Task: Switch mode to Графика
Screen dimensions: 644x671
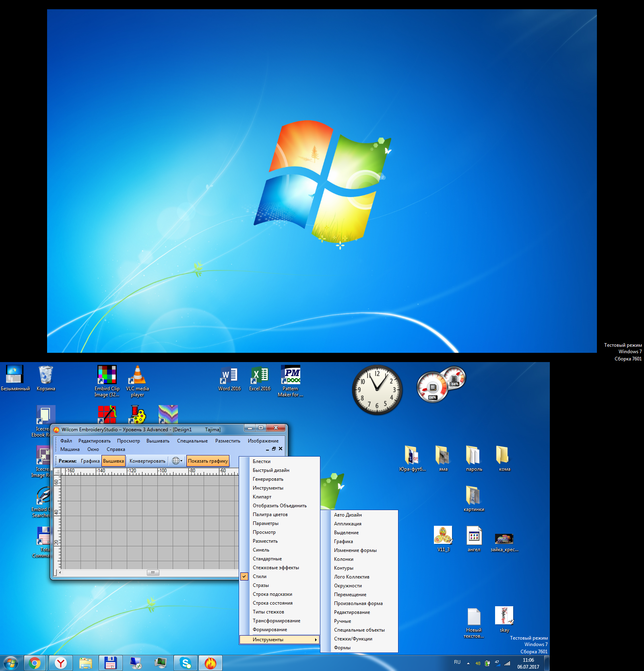Action: tap(90, 461)
